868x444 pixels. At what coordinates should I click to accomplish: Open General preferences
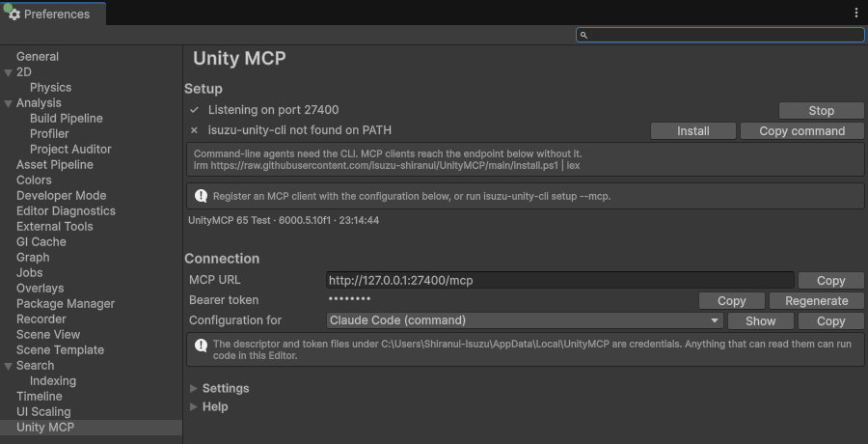(x=37, y=57)
